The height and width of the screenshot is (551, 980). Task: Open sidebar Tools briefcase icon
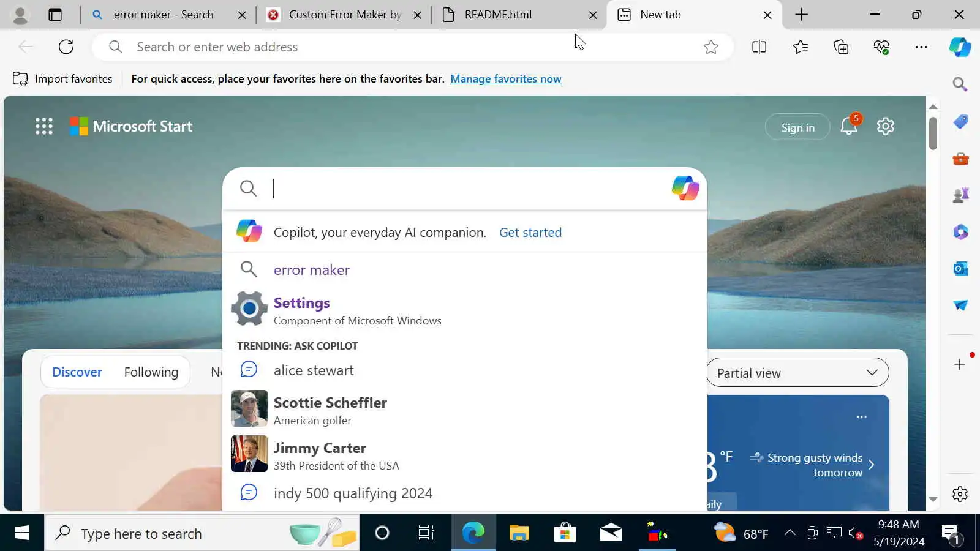coord(960,159)
